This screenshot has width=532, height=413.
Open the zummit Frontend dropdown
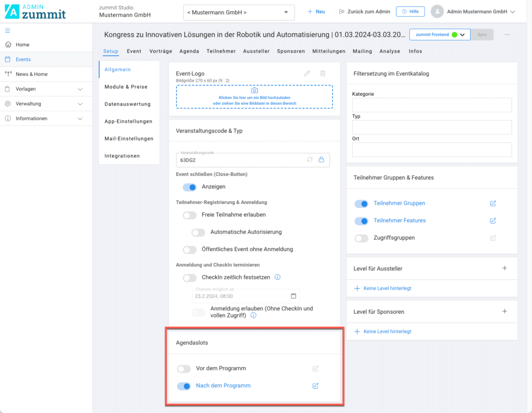[440, 34]
